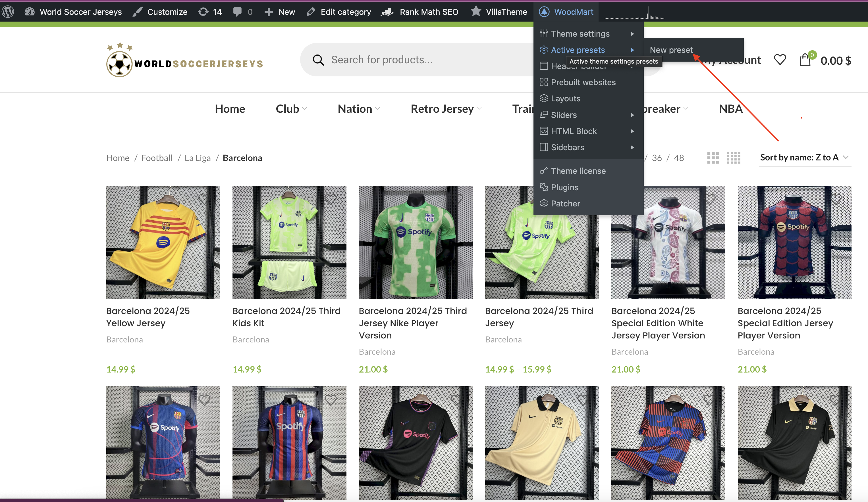Click the Customize paintbrush icon
This screenshot has width=868, height=502.
click(138, 12)
